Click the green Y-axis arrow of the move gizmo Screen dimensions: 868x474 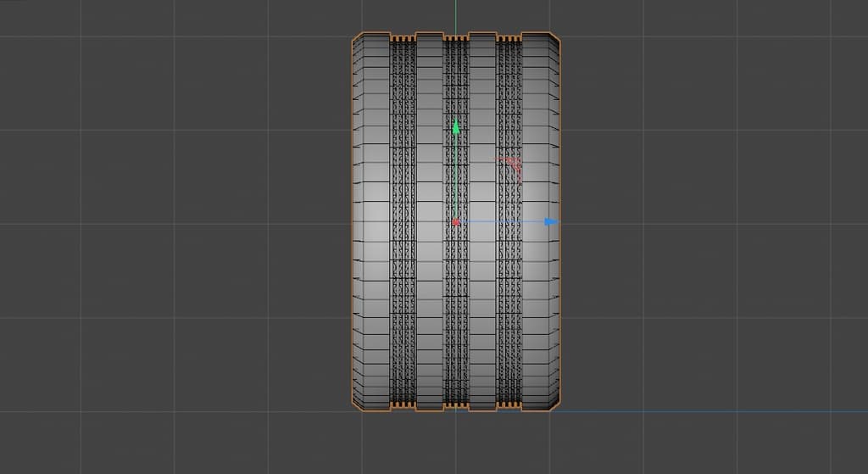click(456, 127)
